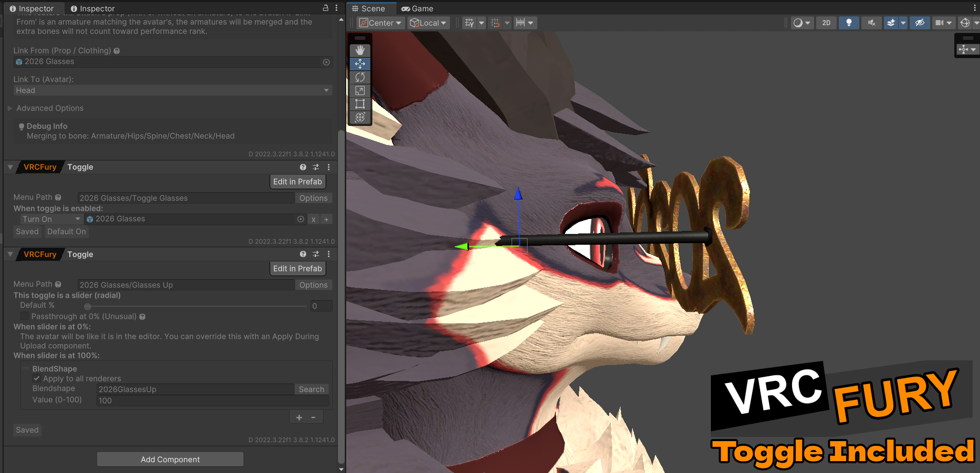Select the Rotate tool

[x=360, y=77]
